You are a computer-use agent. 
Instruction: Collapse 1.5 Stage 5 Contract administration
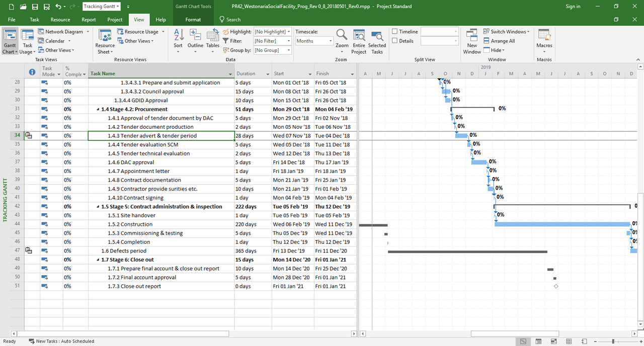98,207
